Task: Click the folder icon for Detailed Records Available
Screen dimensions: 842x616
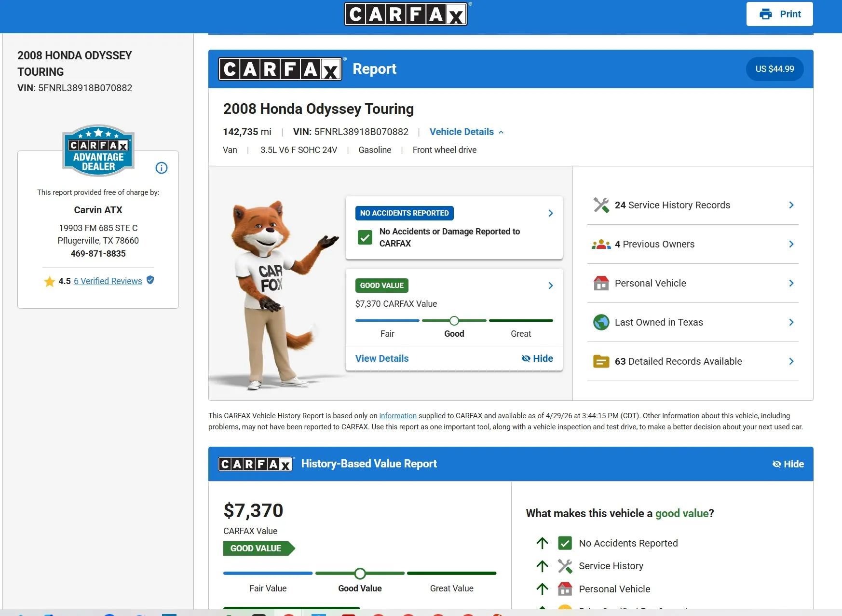Action: 601,361
